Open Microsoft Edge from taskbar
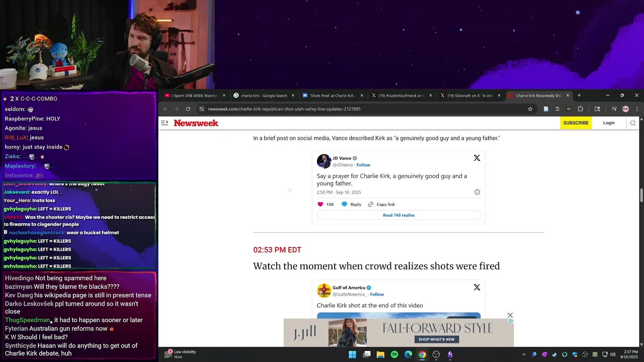This screenshot has height=362, width=644. (x=409, y=354)
